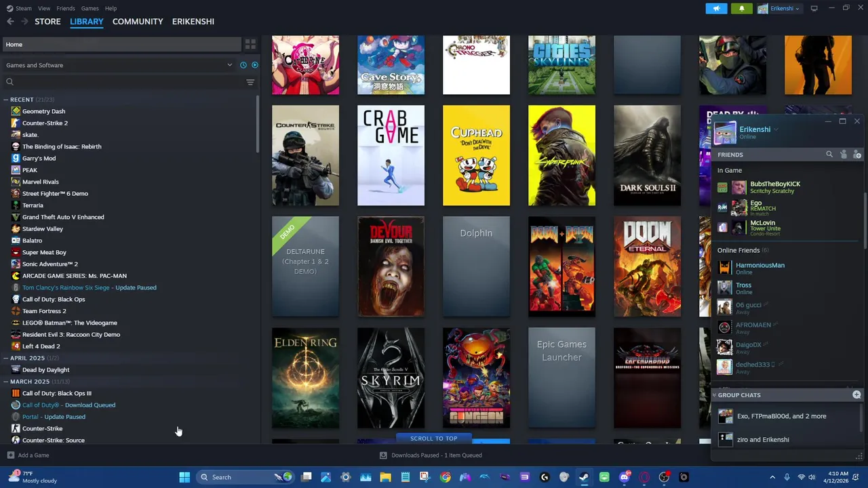Open the Steam announcements megaphone button
Viewport: 868px width, 488px height.
tap(717, 8)
